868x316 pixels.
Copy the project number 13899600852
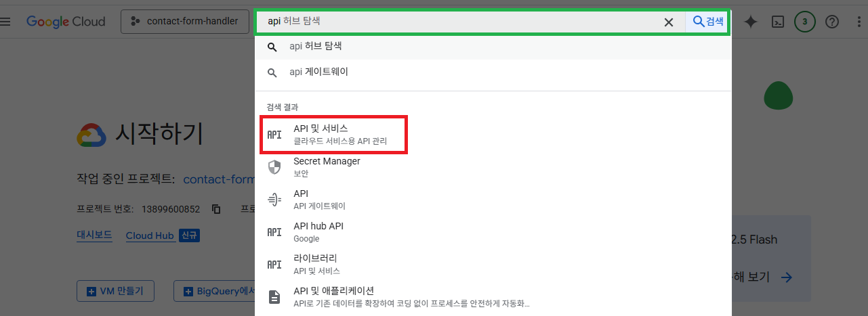pyautogui.click(x=217, y=208)
